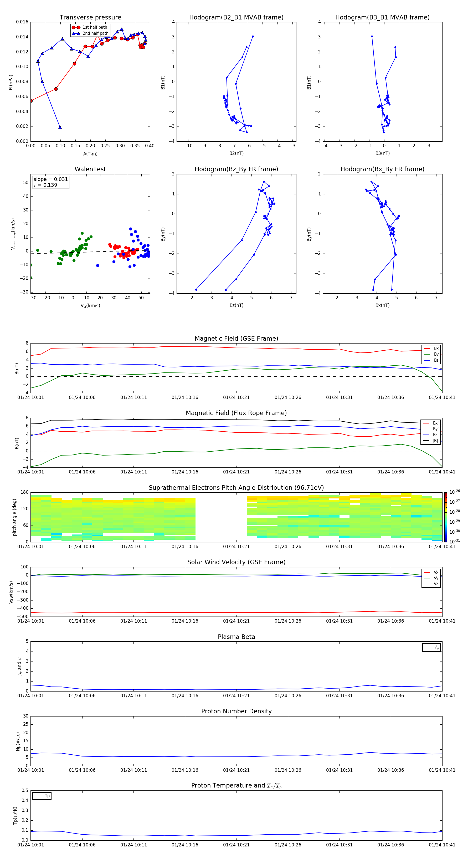Select the Bx legend entry in GSE field plot
This screenshot has width=473, height=868.
(431, 349)
